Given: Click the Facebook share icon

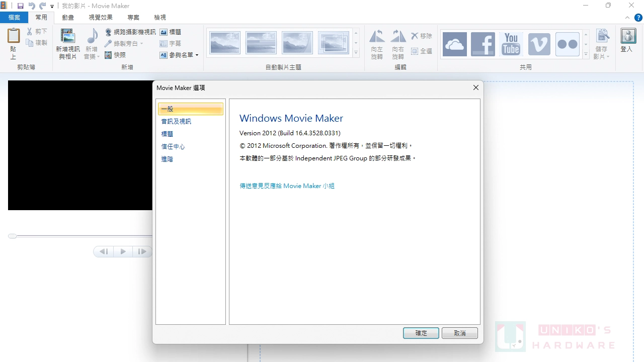Looking at the screenshot, I should [483, 44].
